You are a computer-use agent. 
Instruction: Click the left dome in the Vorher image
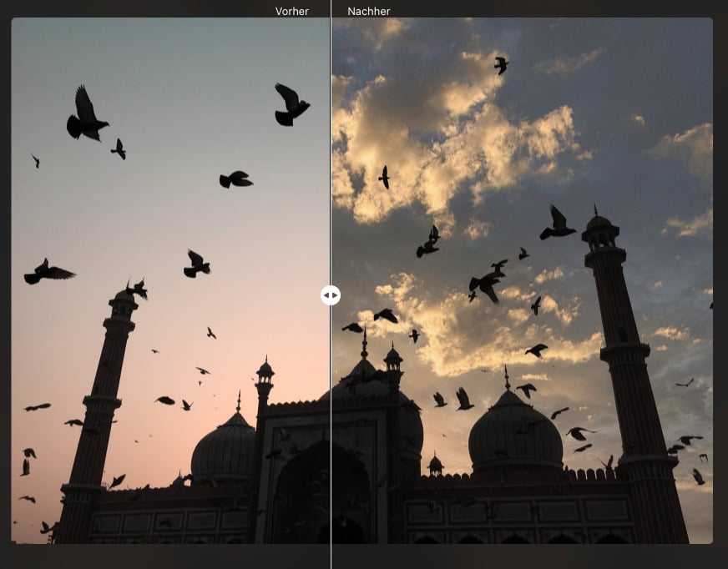(223, 451)
